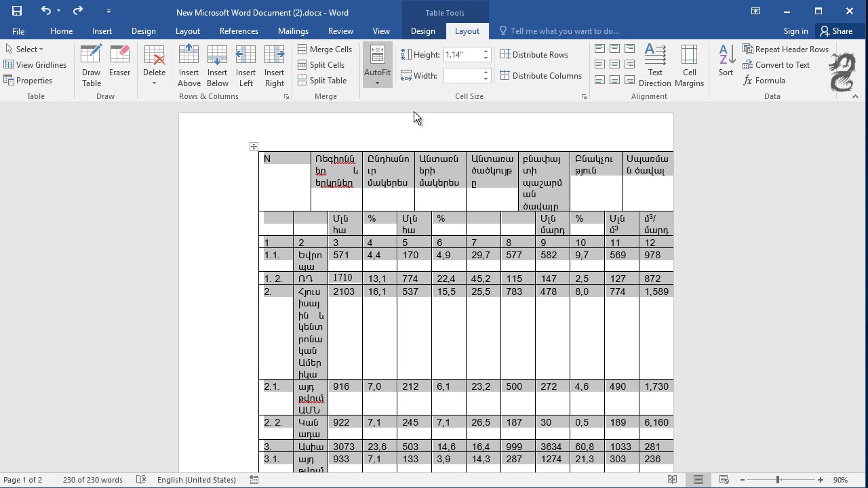Align text center in cell
Image resolution: width=868 pixels, height=488 pixels.
pos(614,64)
